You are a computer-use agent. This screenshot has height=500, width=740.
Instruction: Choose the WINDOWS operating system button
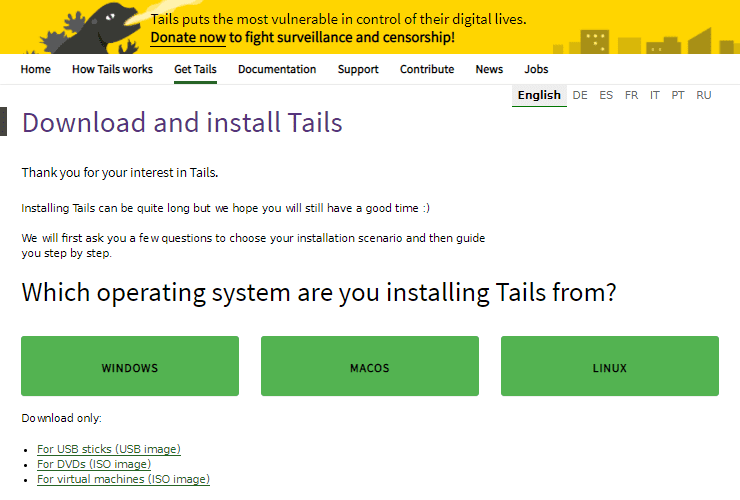(x=130, y=366)
